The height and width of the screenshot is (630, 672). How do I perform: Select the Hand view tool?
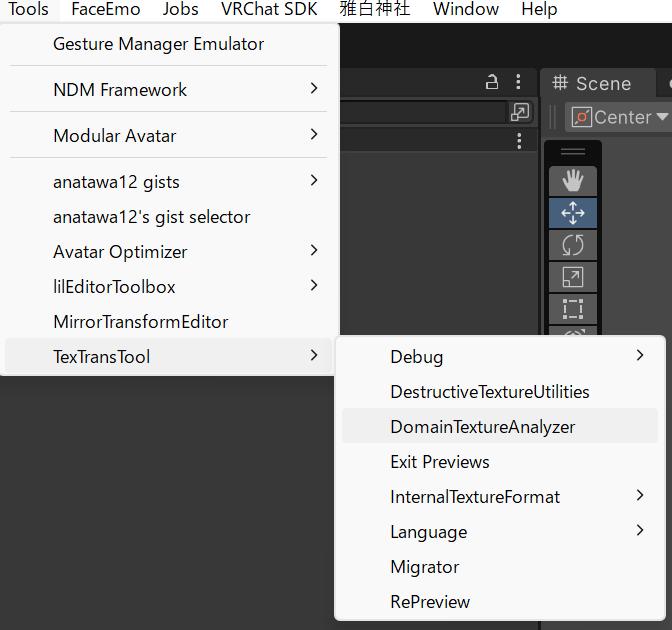tap(573, 181)
